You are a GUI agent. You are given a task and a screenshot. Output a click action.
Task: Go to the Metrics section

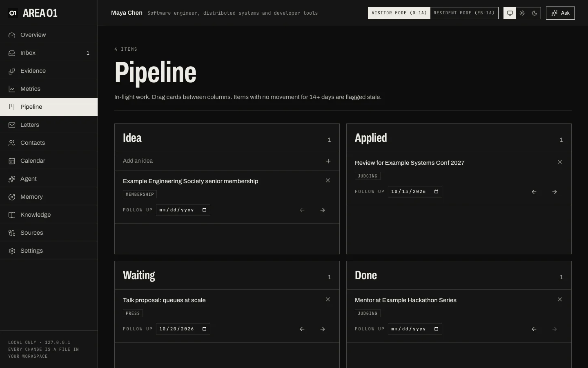point(49,89)
